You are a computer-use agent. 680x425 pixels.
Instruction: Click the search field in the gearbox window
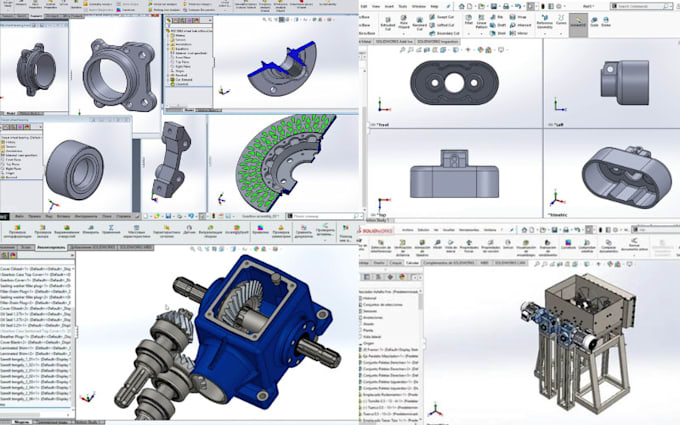tap(324, 216)
